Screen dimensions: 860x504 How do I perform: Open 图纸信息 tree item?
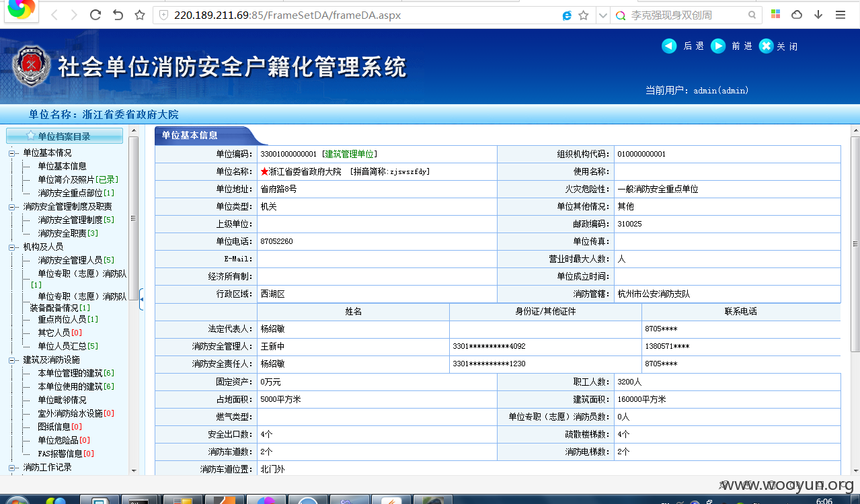pyautogui.click(x=60, y=427)
